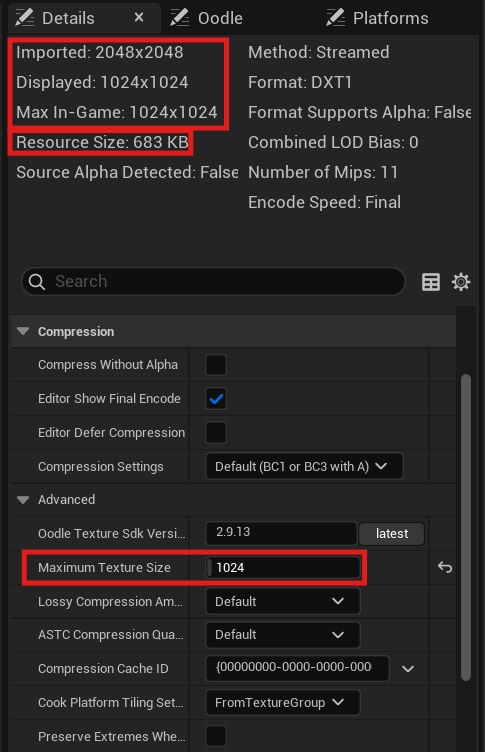Screen dimensions: 485x752
Task: Open the Lossy Compression Amount dropdown
Action: coord(283,601)
